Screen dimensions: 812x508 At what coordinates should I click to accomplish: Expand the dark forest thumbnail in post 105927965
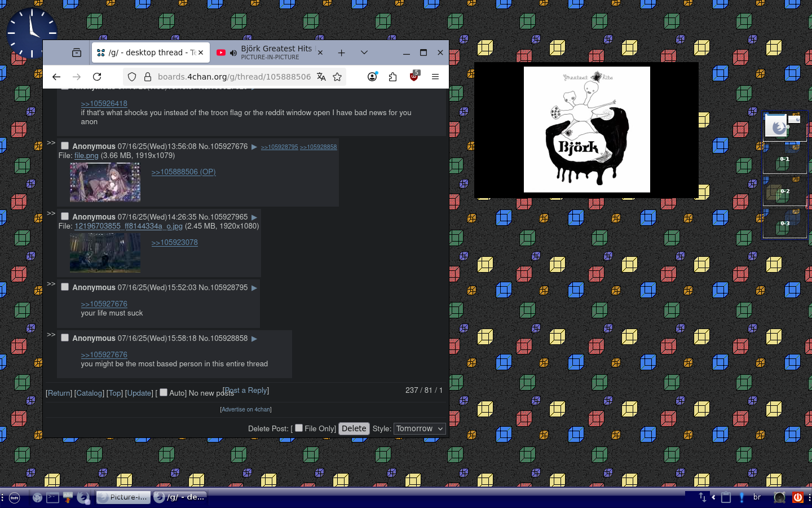105,253
